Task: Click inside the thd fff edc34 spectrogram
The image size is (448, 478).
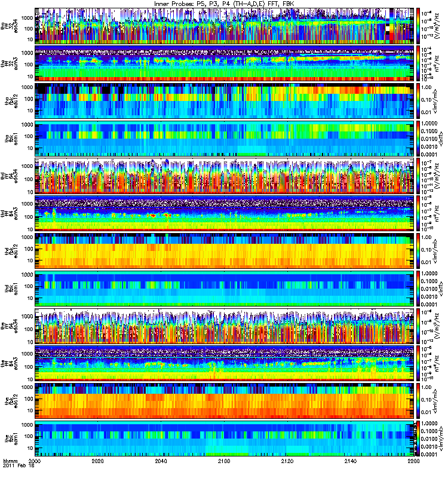Action: (x=224, y=176)
